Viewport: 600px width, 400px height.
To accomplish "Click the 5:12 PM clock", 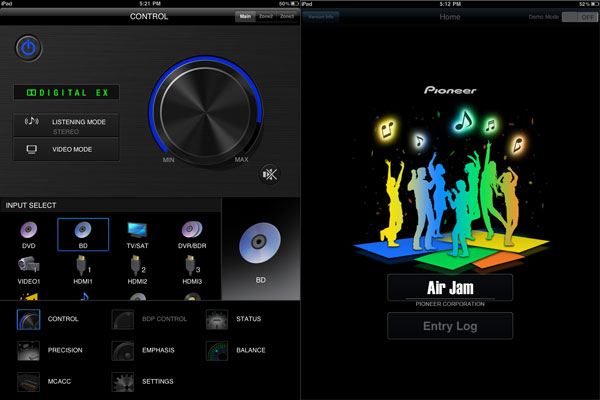I will [x=450, y=4].
